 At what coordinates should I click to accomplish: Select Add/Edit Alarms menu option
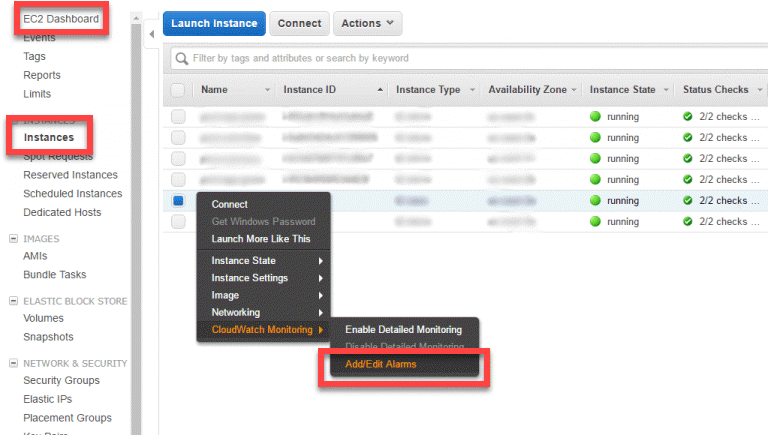pyautogui.click(x=381, y=364)
